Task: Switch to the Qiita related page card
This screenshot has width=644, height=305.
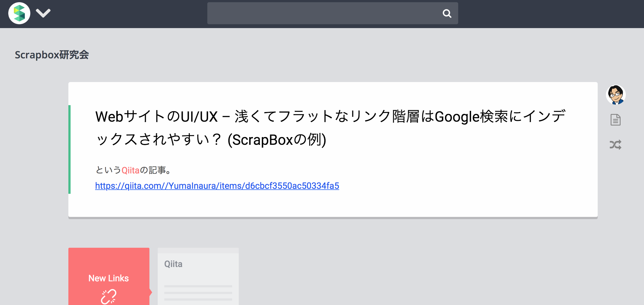Action: pyautogui.click(x=198, y=275)
